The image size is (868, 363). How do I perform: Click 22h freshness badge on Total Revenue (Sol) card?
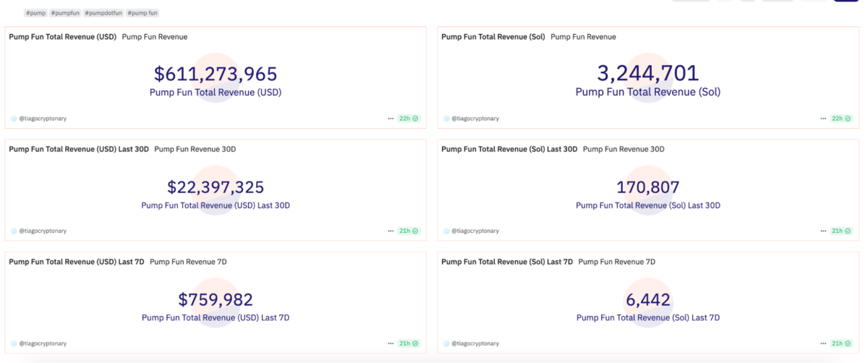[x=841, y=119]
